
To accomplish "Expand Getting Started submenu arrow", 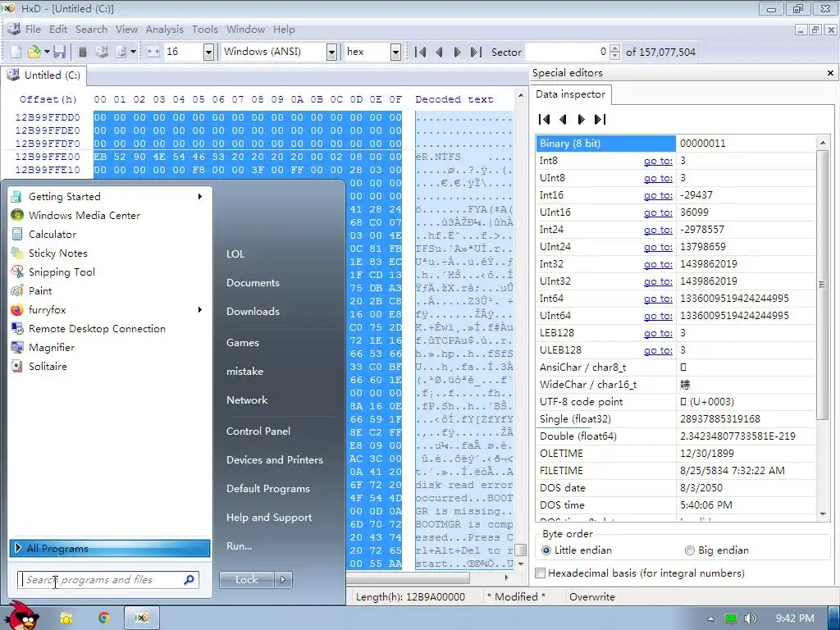I will pyautogui.click(x=200, y=197).
